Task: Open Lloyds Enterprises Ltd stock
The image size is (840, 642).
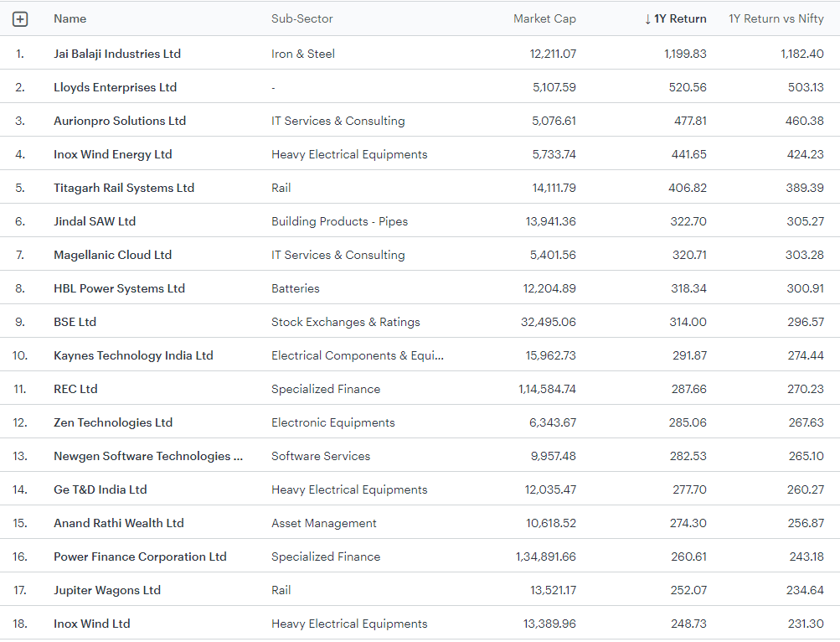Action: pos(115,87)
